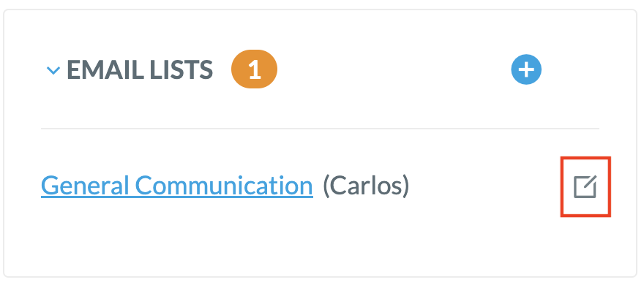Click the edit icon beside General Communication
The image size is (644, 285).
[585, 187]
